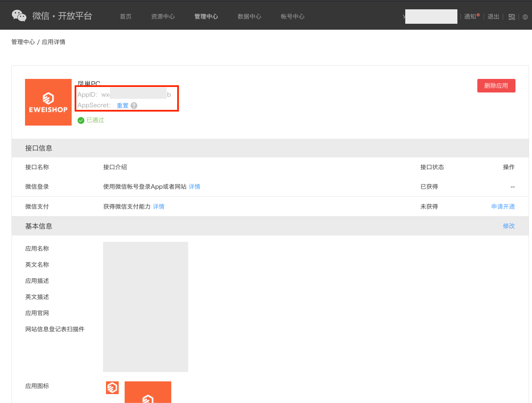Click the large 应用图标 preview image

148,392
